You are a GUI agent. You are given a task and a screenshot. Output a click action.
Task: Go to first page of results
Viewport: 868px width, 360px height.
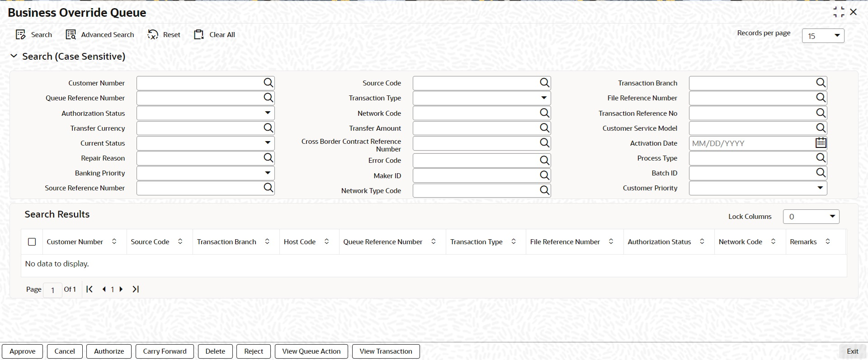(90, 289)
